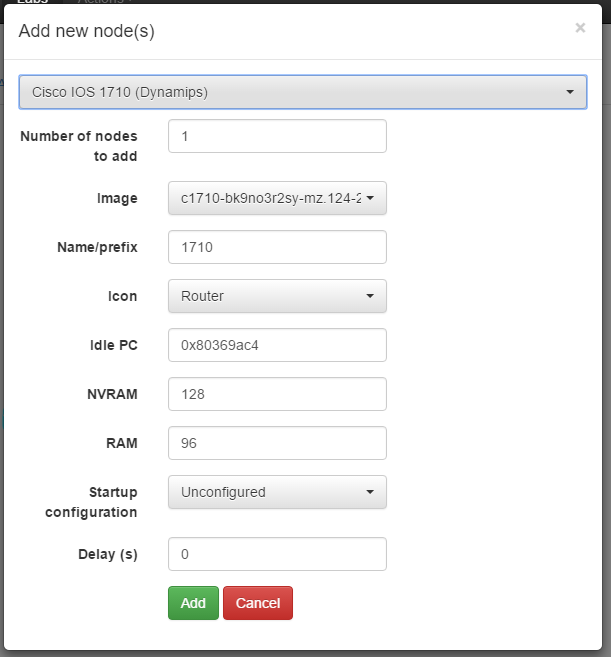Close the Add new node(s) dialog
Image resolution: width=611 pixels, height=657 pixels.
click(580, 28)
